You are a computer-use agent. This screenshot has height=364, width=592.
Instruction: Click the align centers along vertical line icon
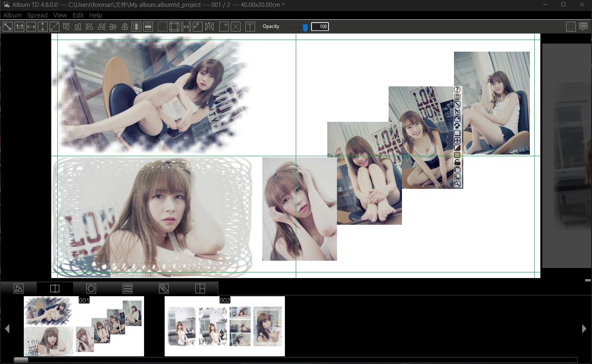tap(125, 27)
